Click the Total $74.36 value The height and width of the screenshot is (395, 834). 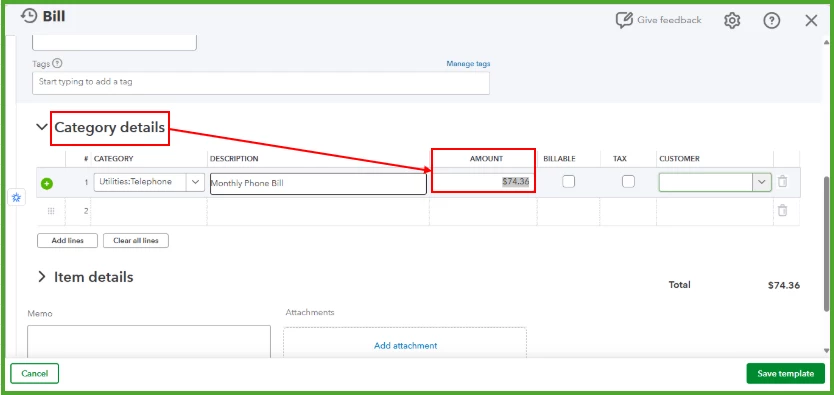(783, 285)
